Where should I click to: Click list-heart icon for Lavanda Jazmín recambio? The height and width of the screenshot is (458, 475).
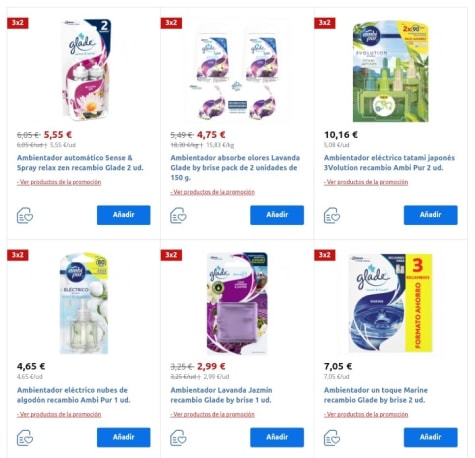pos(178,438)
